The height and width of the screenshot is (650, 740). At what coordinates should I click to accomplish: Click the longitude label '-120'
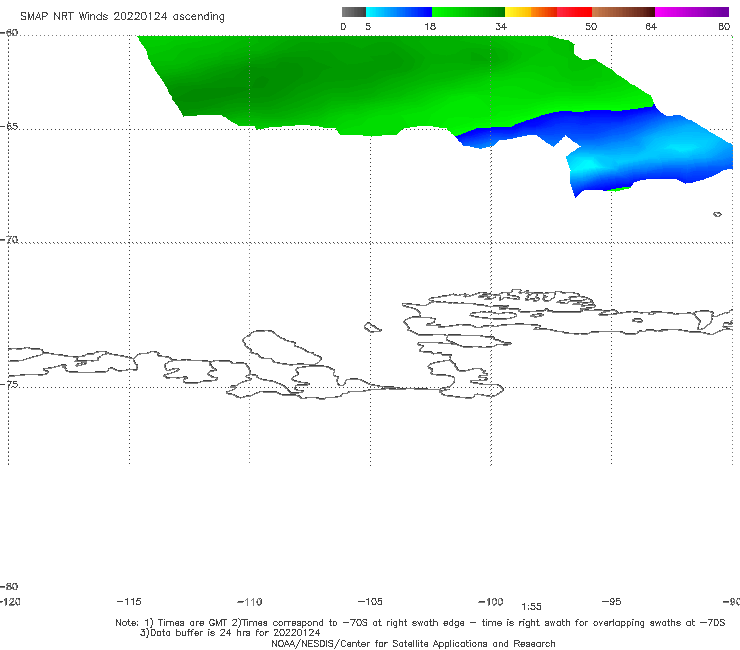[10, 601]
